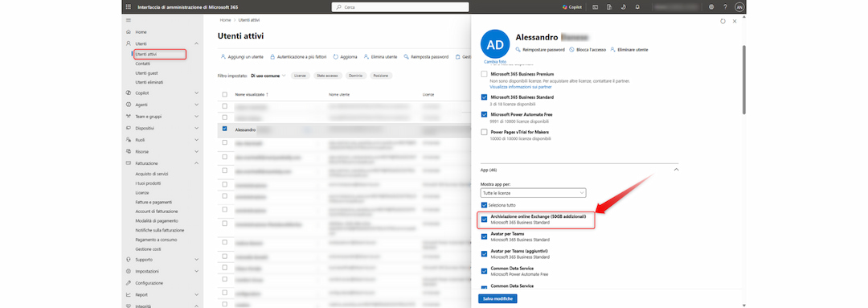Image resolution: width=868 pixels, height=308 pixels.
Task: Collapse the navigation hamburger menu
Action: tap(129, 20)
